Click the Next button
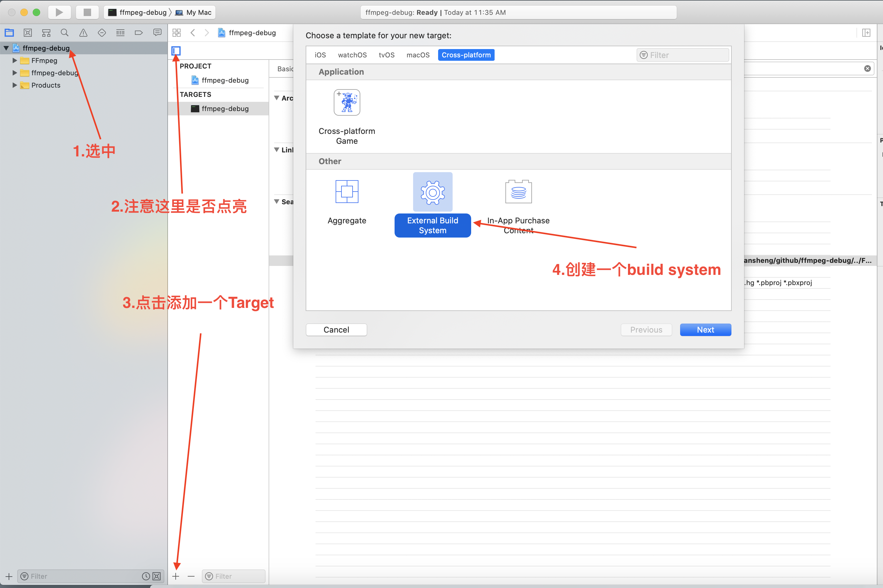Image resolution: width=883 pixels, height=588 pixels. click(705, 329)
